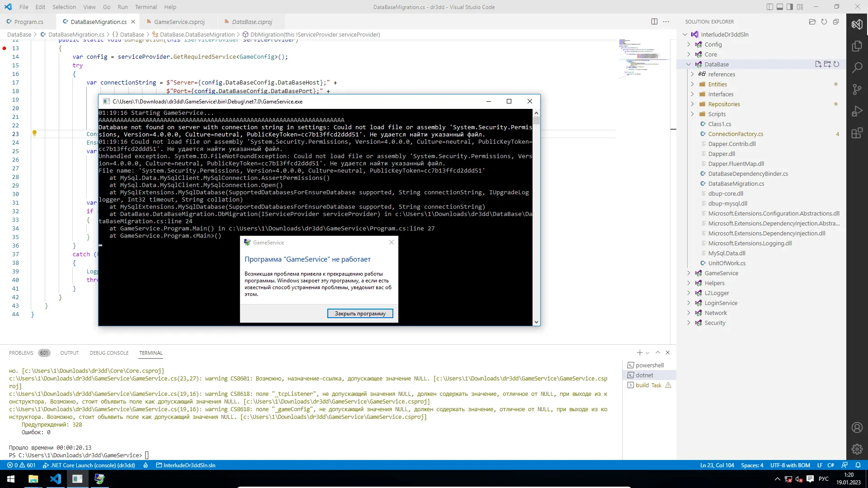The image size is (868, 488).
Task: Click the lightbulb code action icon
Action: (34, 133)
